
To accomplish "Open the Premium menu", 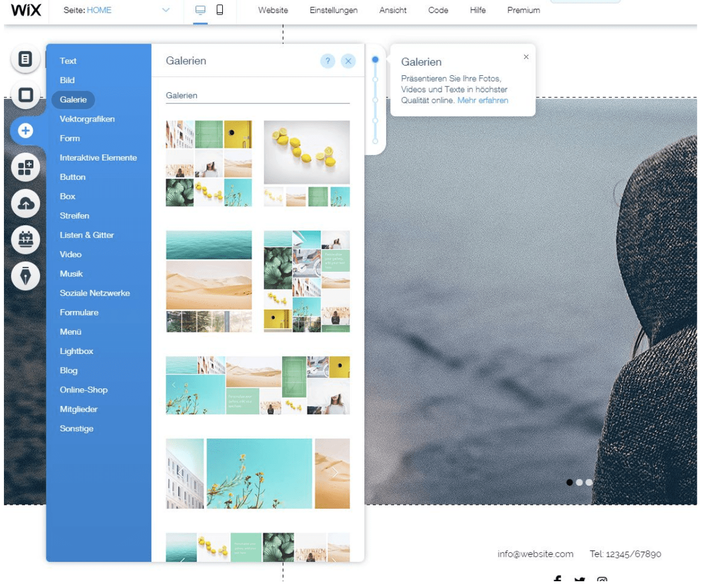I will (524, 10).
